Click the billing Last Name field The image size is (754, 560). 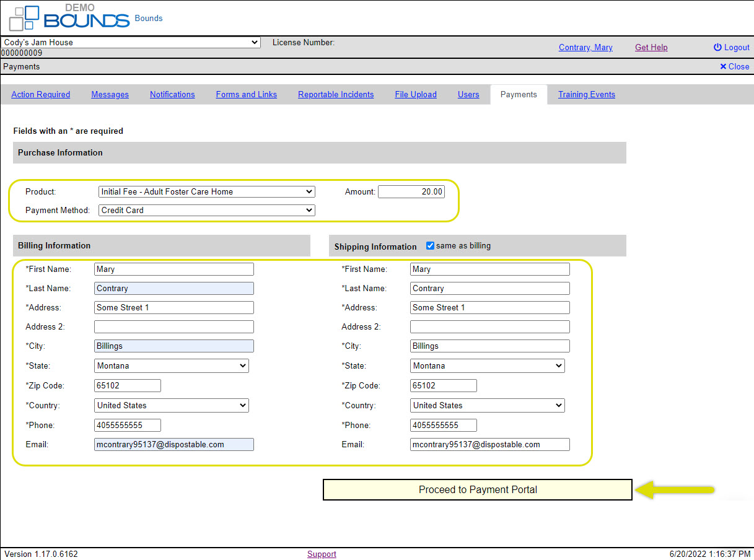(x=174, y=288)
